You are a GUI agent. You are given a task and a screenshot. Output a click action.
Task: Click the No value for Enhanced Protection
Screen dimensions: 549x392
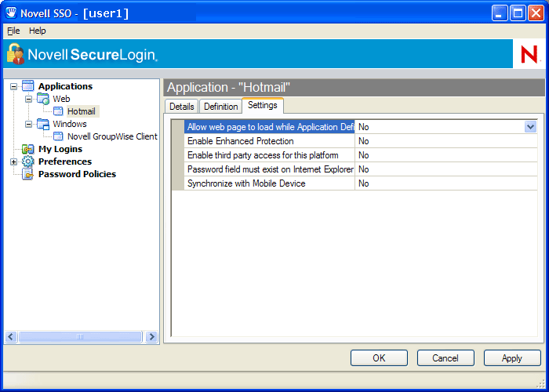tap(446, 141)
